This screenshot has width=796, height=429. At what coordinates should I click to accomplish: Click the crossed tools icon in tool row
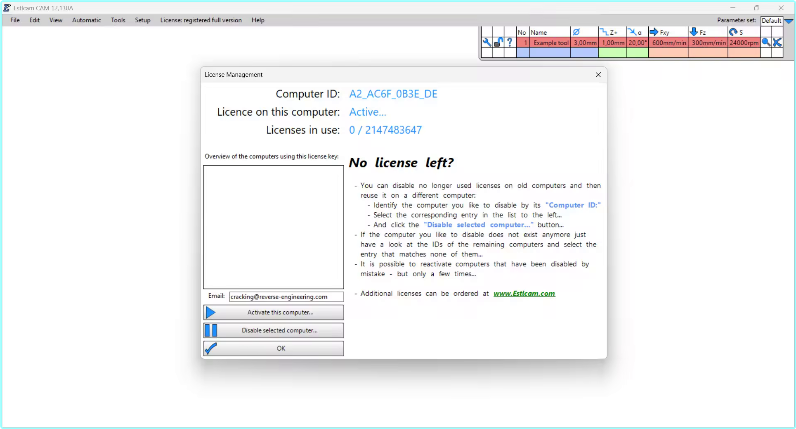coord(777,43)
